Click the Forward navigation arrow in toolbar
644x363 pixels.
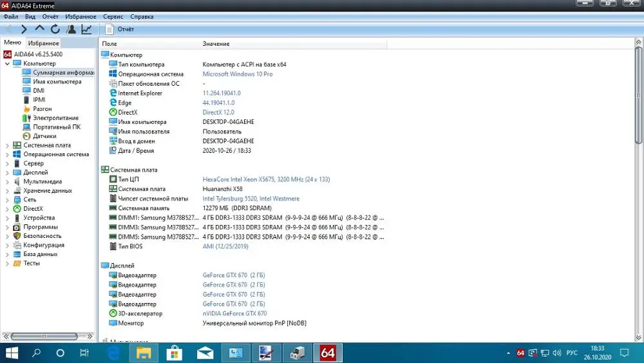24,29
